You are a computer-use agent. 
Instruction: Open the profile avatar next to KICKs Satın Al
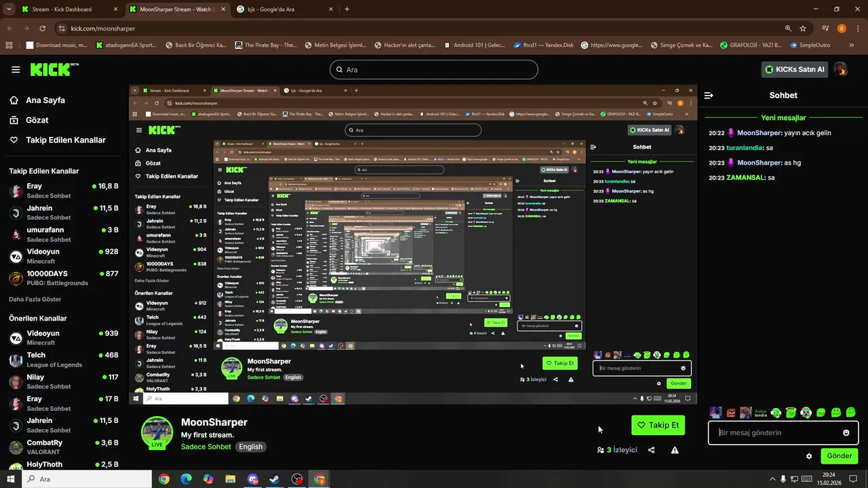(841, 69)
